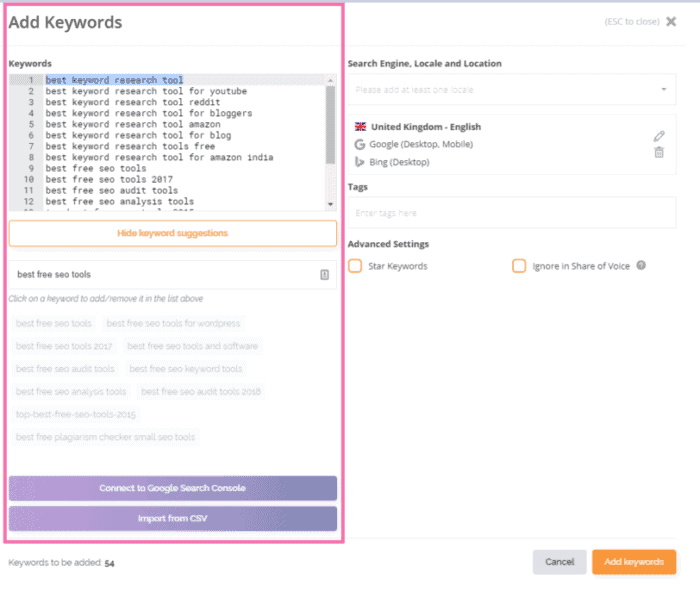700x591 pixels.
Task: Toggle suggestion 'best free seo keyword tools'
Action: pyautogui.click(x=186, y=369)
